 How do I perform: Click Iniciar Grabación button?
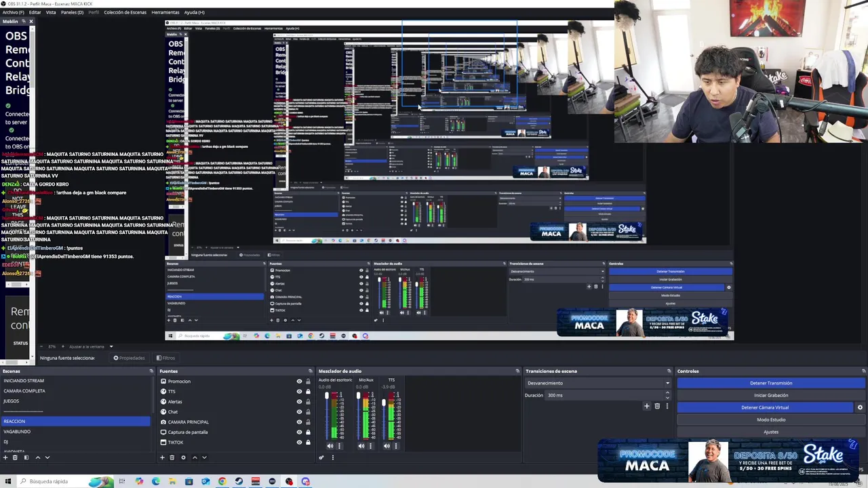point(771,395)
